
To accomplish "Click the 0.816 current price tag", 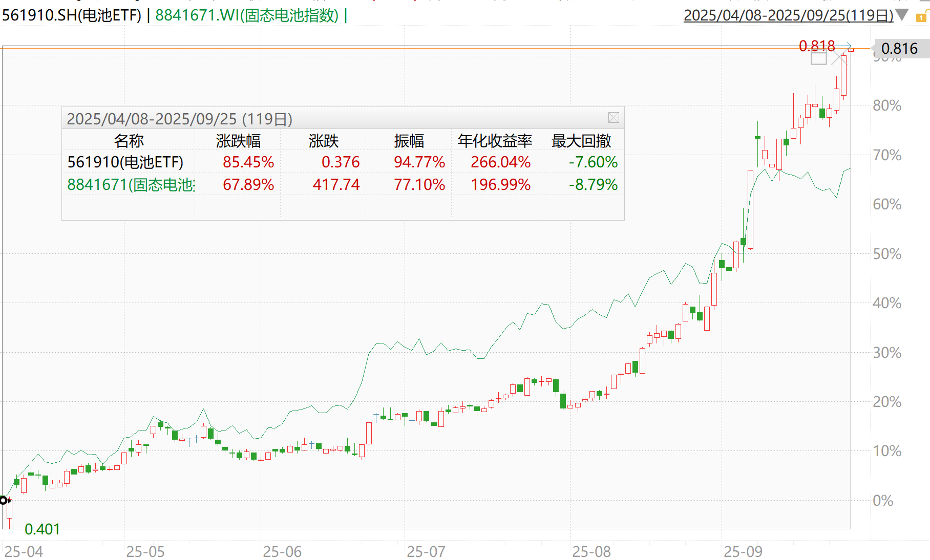I will (899, 49).
